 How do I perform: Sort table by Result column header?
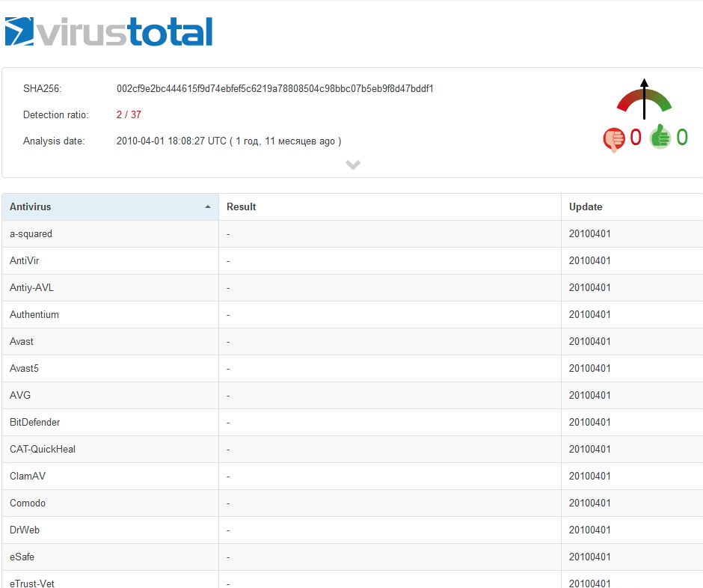[x=390, y=206]
